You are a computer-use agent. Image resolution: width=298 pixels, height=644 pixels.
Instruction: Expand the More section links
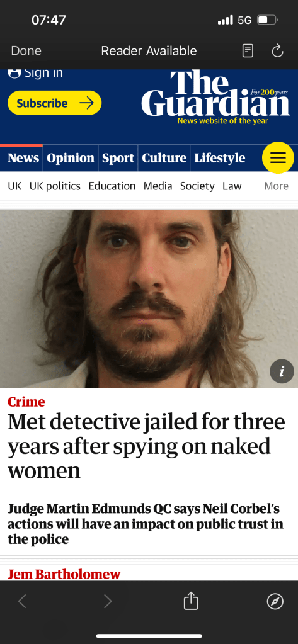(x=276, y=186)
